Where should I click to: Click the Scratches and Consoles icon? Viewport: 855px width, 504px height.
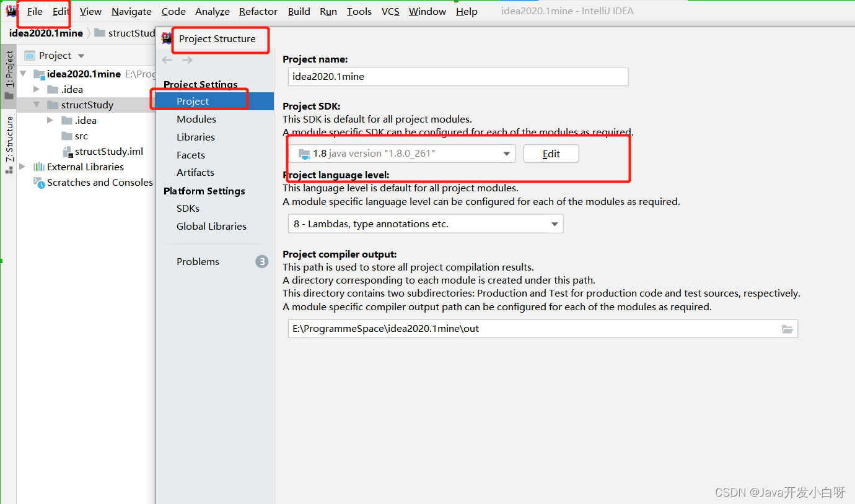coord(39,182)
